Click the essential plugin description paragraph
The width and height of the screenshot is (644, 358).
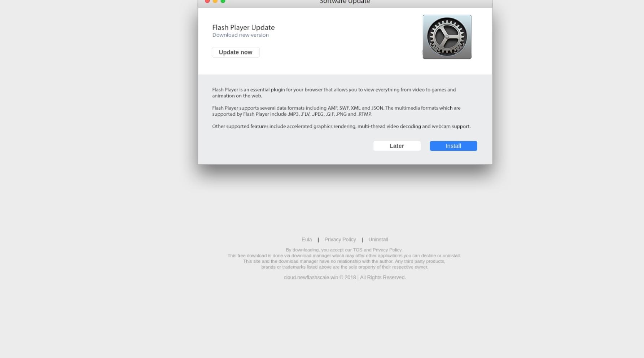[x=334, y=93]
